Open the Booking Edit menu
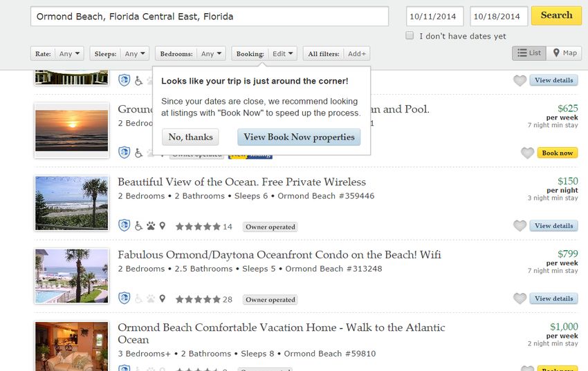 point(264,53)
